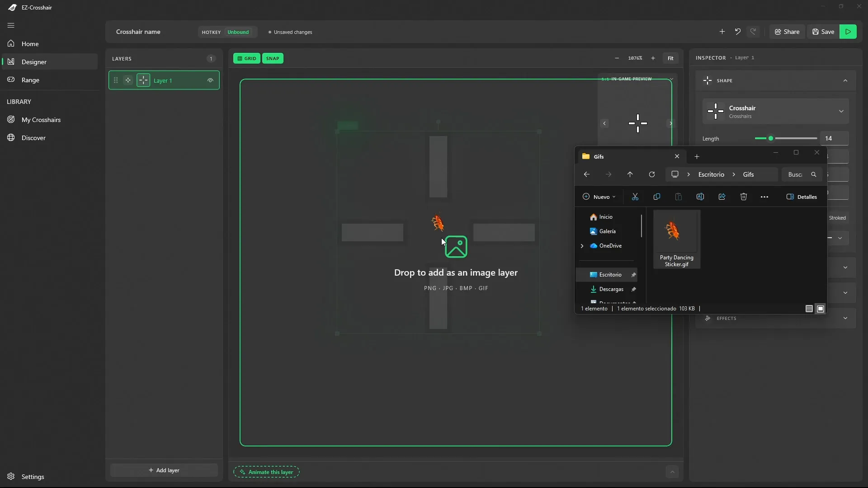The width and height of the screenshot is (868, 488).
Task: Click the Share button
Action: click(x=787, y=32)
